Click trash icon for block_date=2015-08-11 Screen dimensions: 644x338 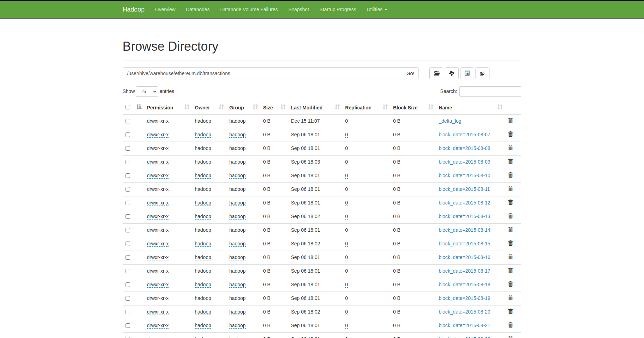point(510,189)
